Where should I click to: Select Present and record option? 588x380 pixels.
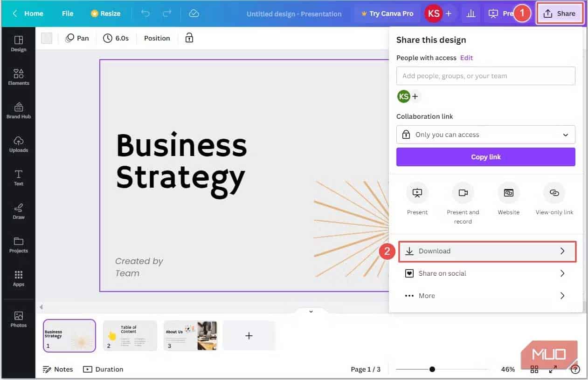(463, 192)
